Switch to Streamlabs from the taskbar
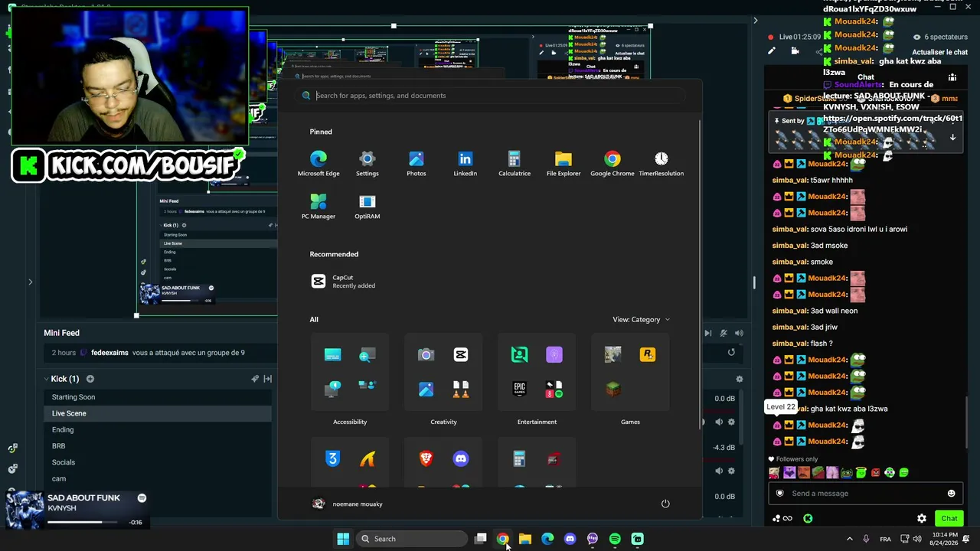 pos(637,539)
